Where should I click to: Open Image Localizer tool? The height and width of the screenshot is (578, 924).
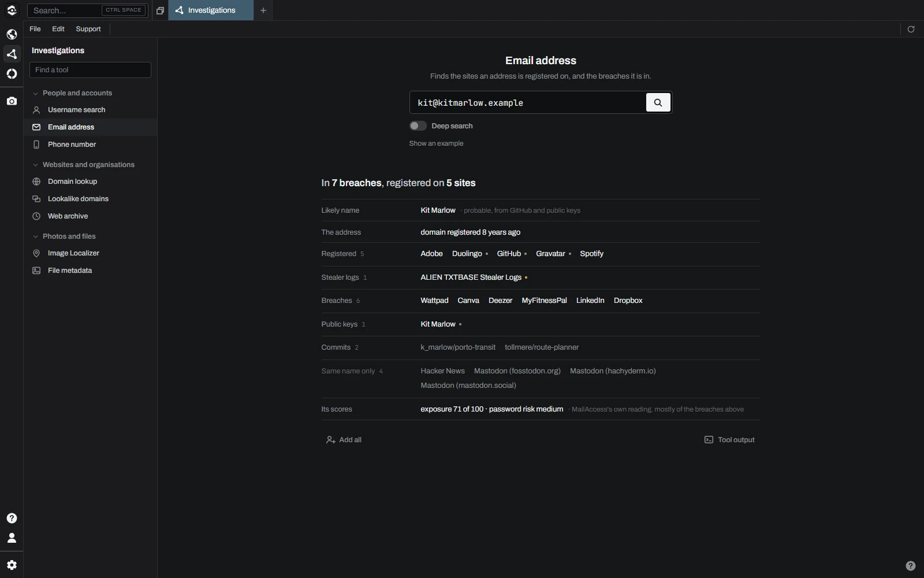[90, 253]
